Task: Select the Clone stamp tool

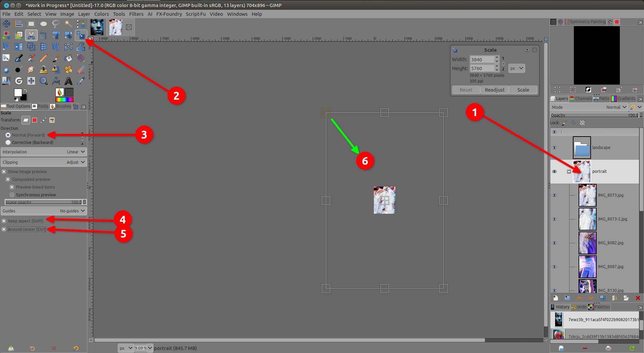Action: click(x=44, y=69)
